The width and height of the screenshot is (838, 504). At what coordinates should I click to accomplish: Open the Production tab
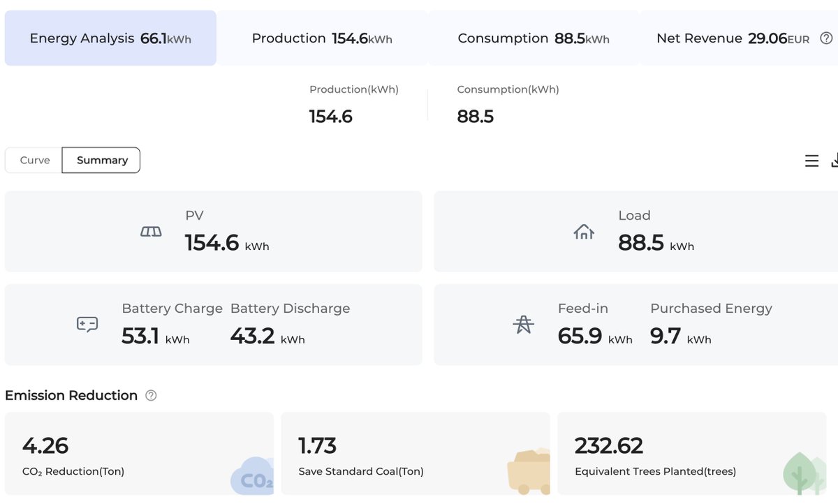pyautogui.click(x=322, y=38)
